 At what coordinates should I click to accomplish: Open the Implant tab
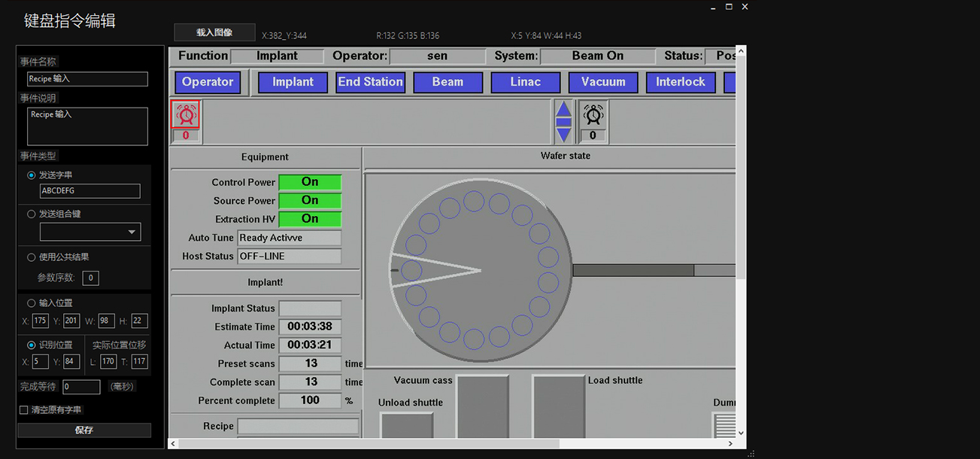pyautogui.click(x=293, y=82)
